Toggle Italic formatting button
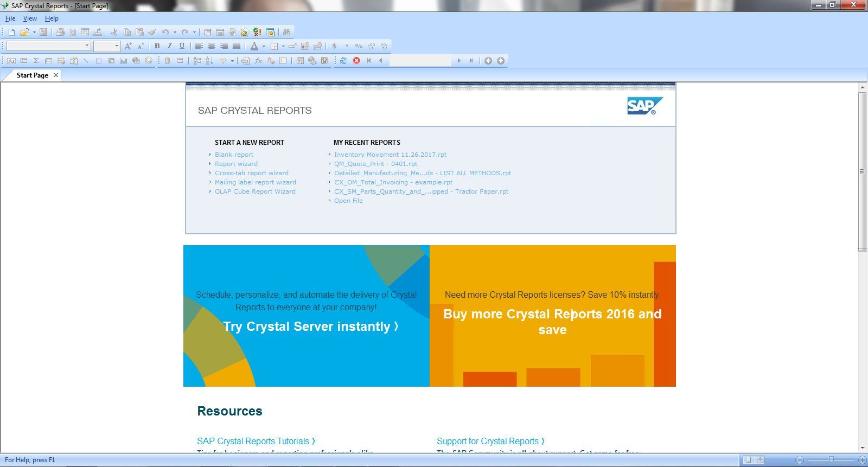 click(x=169, y=46)
